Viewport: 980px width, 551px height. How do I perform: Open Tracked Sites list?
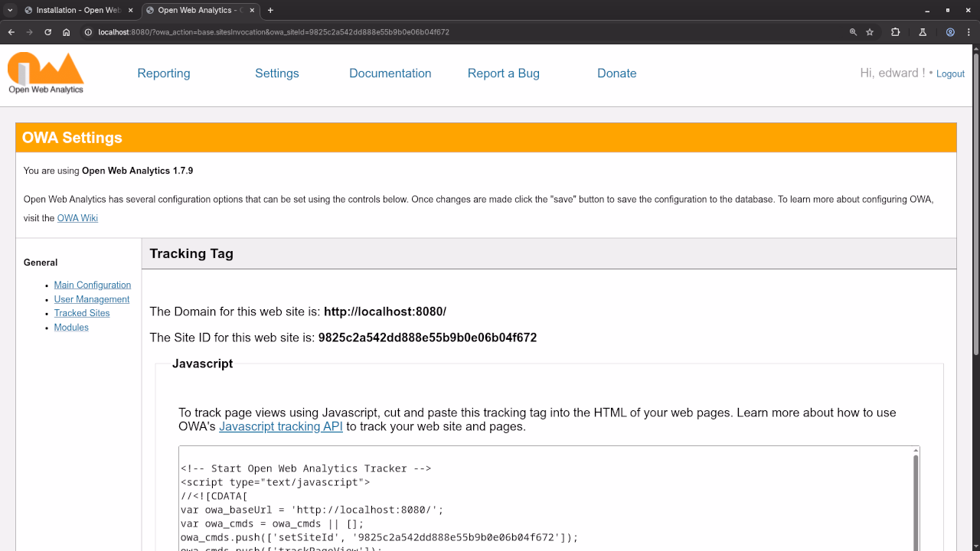tap(82, 313)
